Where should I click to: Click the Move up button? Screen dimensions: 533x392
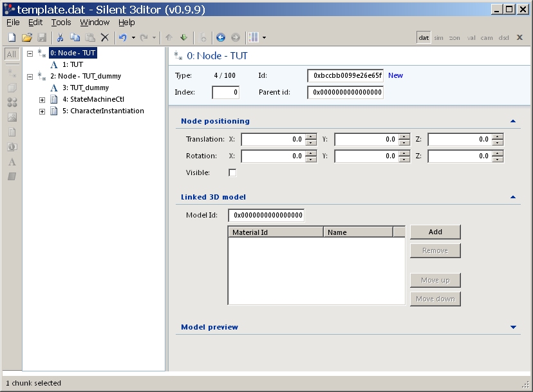tap(435, 280)
